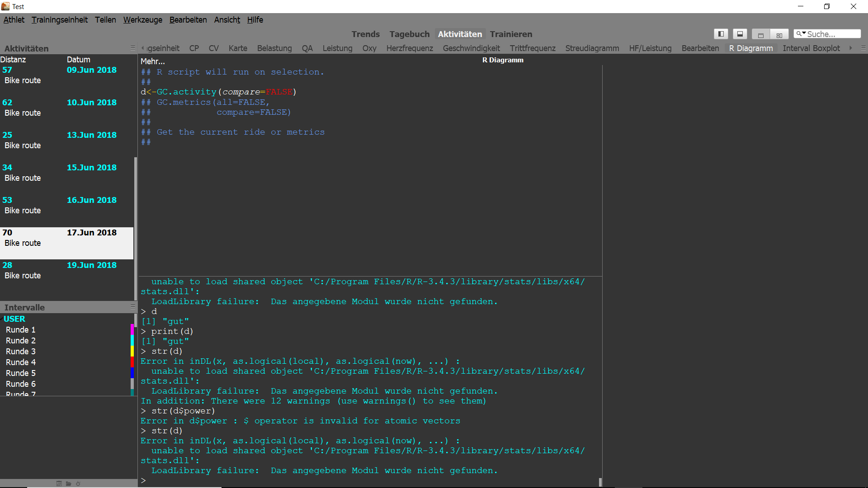Viewport: 868px width, 488px height.
Task: Sort activities by Datum column header
Action: (x=79, y=60)
